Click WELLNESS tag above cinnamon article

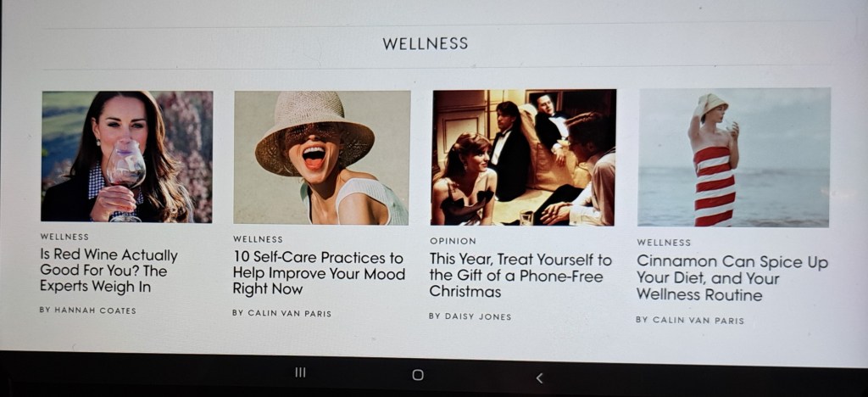[x=664, y=243]
